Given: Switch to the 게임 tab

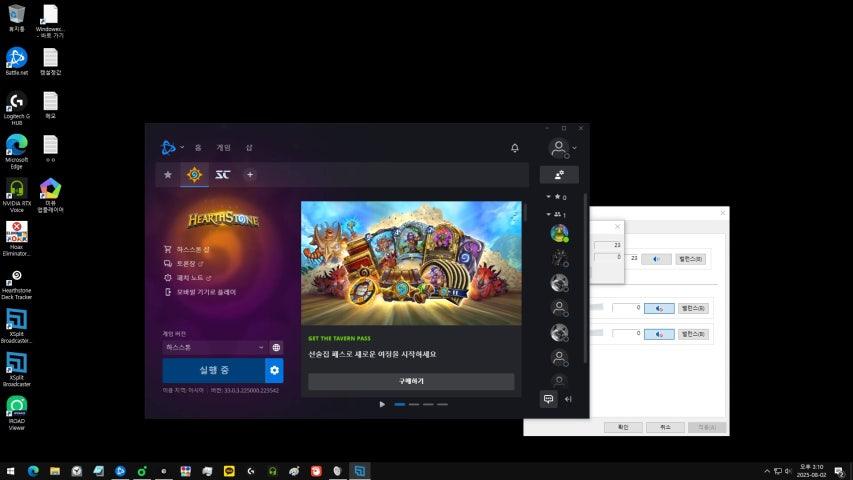Looking at the screenshot, I should [x=224, y=147].
